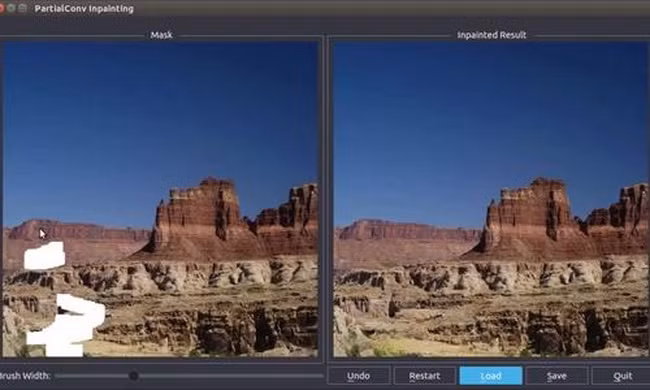Click the PartialConv Inpainting title bar text
The image size is (650, 390).
84,9
